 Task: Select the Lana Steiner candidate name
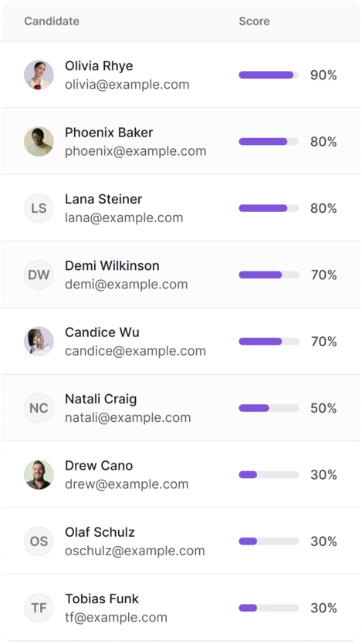[x=103, y=199]
